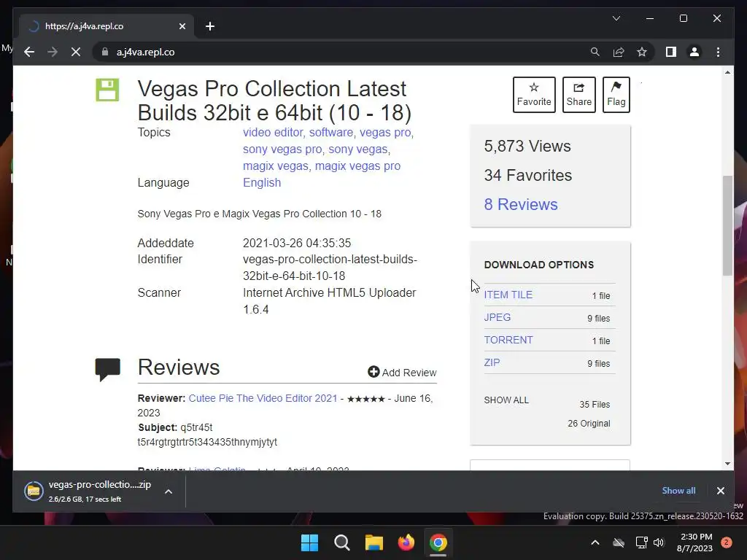747x560 pixels.
Task: Open the 'magix vegas pro' topic link
Action: [357, 166]
